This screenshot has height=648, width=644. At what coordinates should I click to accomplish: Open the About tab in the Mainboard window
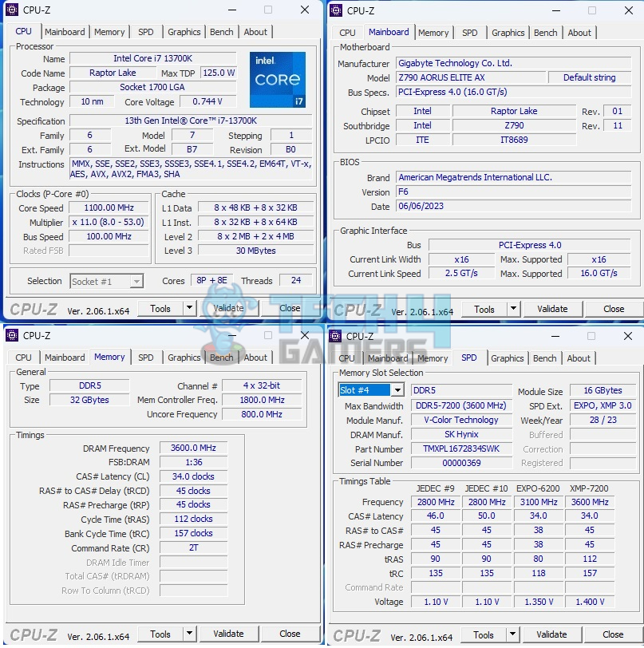[579, 33]
